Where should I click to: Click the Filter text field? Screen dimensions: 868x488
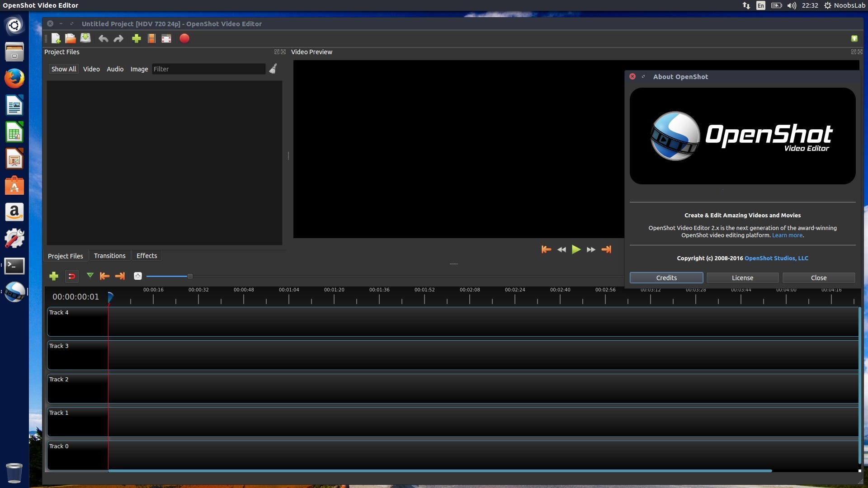(208, 69)
